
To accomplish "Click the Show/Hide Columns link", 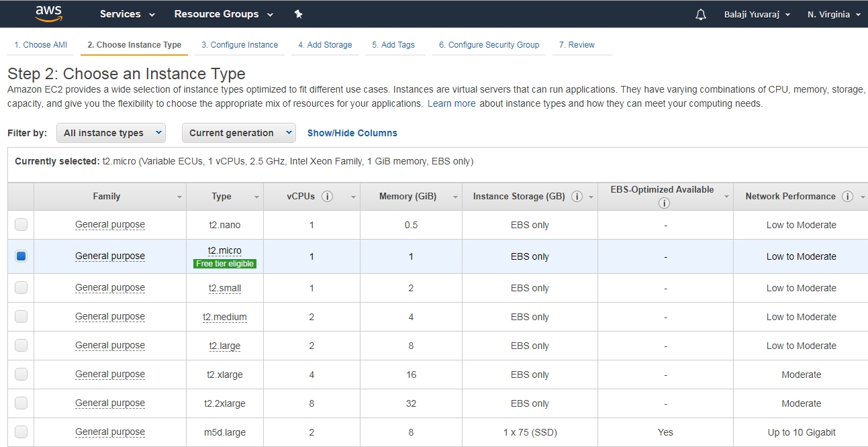I will (352, 133).
